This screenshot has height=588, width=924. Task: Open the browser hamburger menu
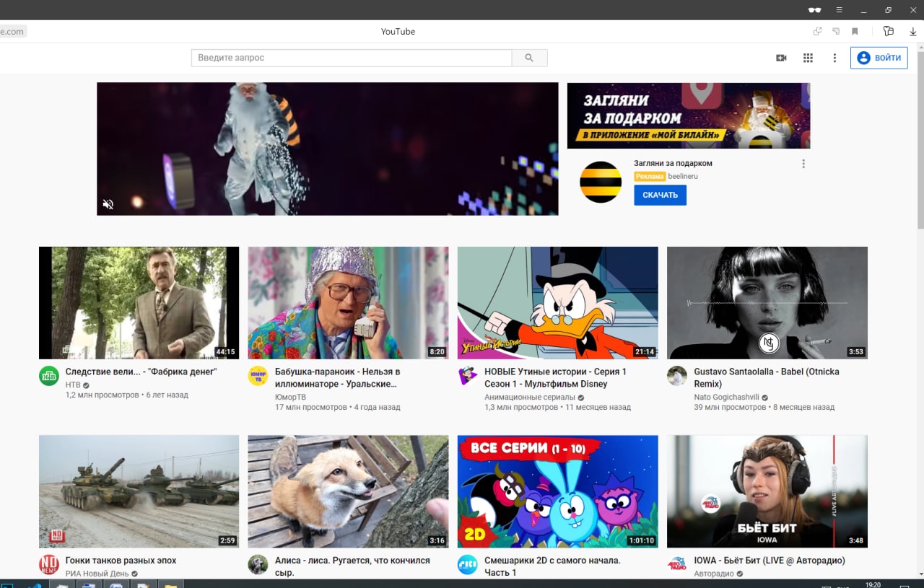click(x=839, y=10)
